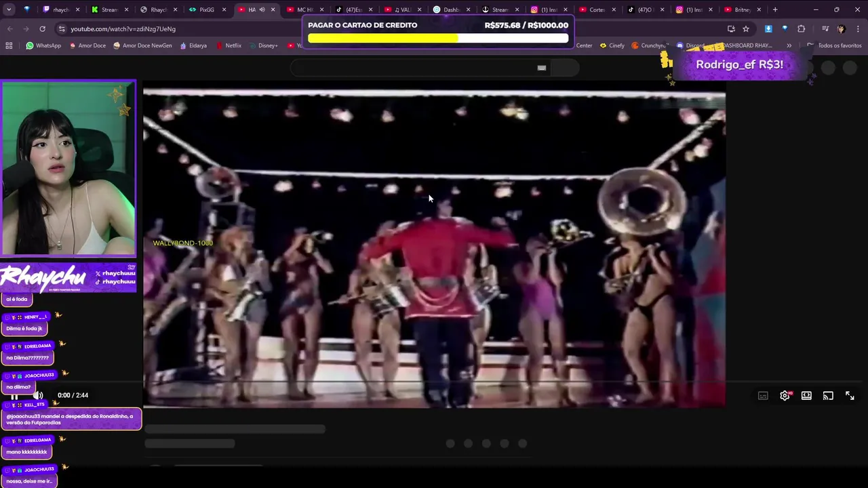
Task: Mute the YouTube video volume
Action: (39, 396)
